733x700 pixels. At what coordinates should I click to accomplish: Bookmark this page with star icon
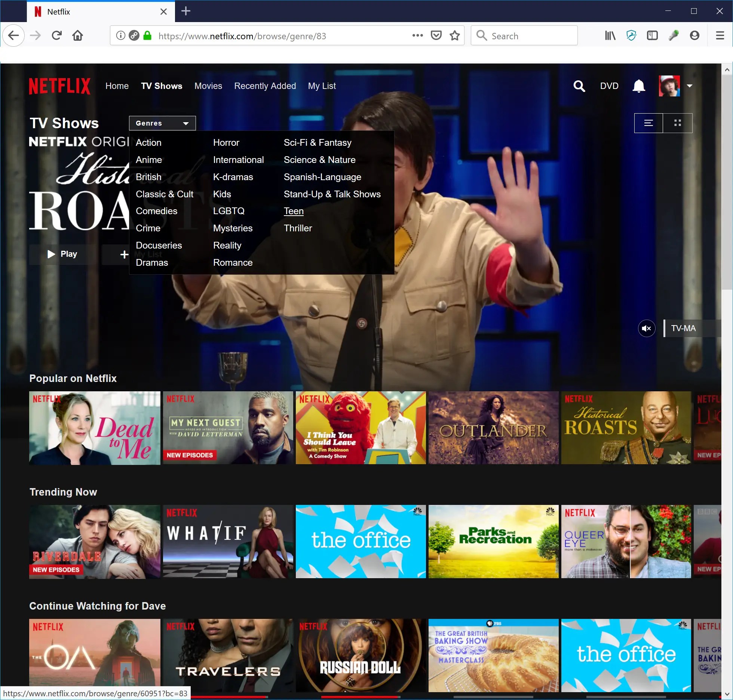click(x=454, y=36)
